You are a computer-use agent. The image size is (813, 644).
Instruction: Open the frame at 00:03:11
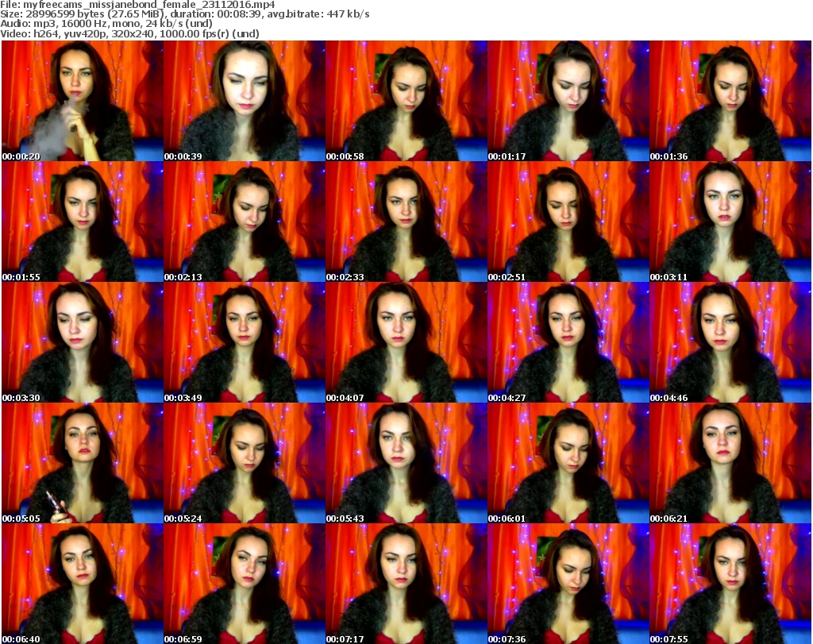(730, 222)
